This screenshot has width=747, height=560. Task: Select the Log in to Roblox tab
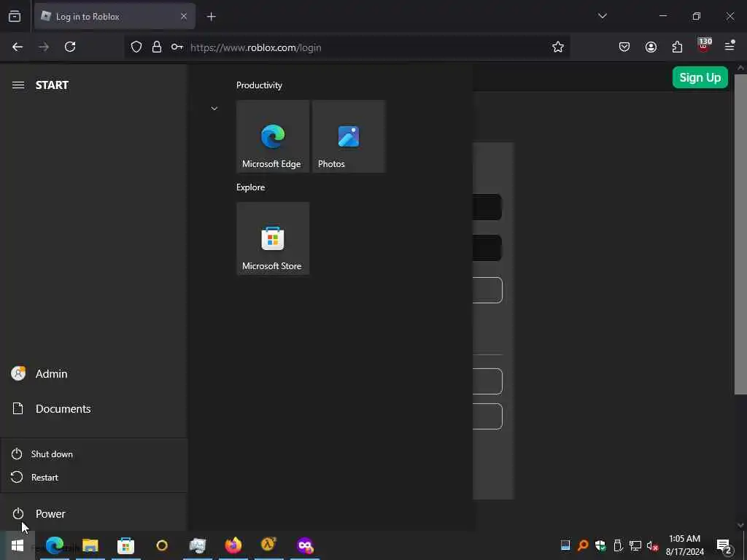[115, 17]
